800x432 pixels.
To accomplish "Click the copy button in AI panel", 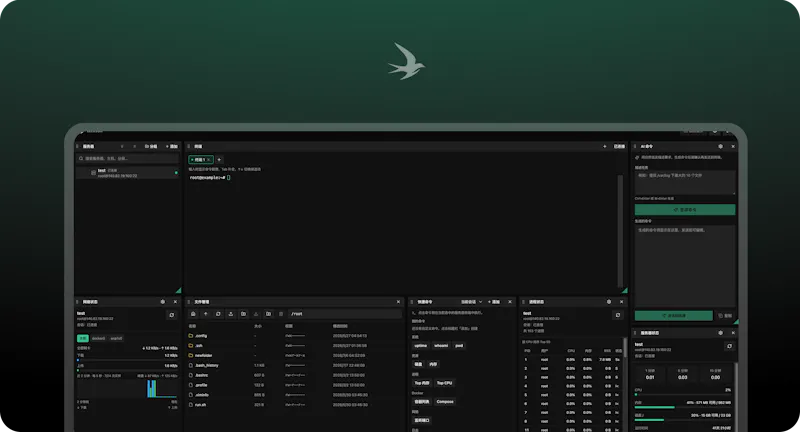I will click(725, 316).
